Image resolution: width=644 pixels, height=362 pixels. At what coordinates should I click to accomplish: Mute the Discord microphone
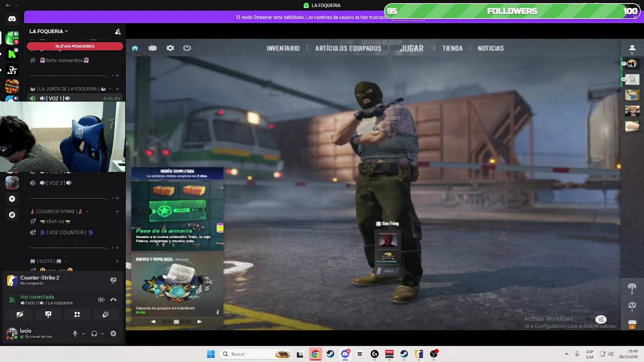pyautogui.click(x=75, y=333)
